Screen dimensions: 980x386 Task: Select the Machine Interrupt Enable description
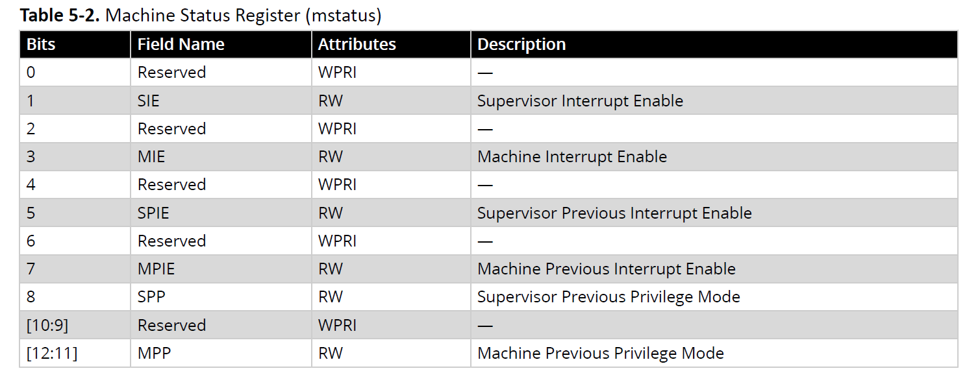point(572,157)
